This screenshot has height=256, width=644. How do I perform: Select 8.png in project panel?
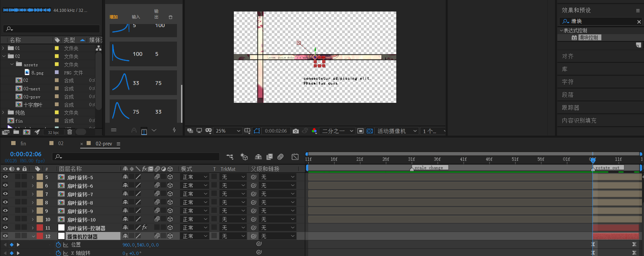pos(38,72)
